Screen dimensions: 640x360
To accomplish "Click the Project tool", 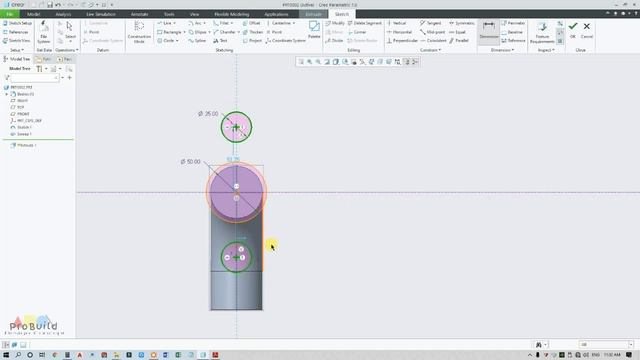I will (x=252, y=40).
